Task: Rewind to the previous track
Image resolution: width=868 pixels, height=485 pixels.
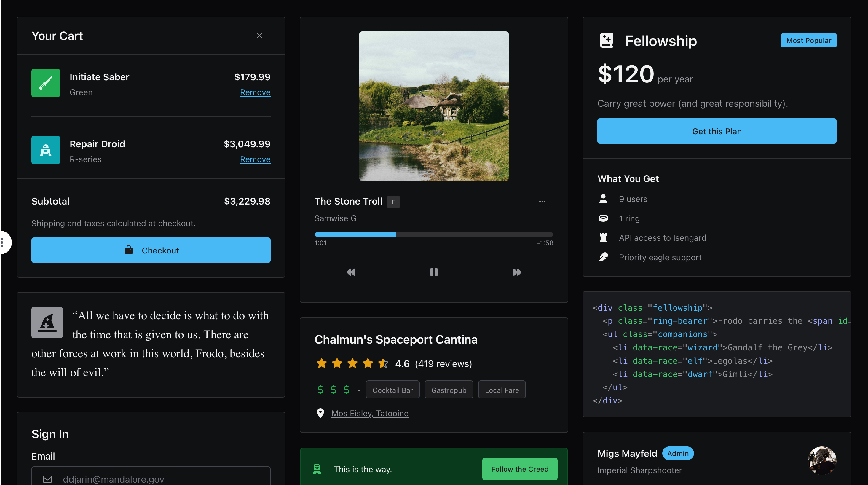Action: pyautogui.click(x=351, y=272)
